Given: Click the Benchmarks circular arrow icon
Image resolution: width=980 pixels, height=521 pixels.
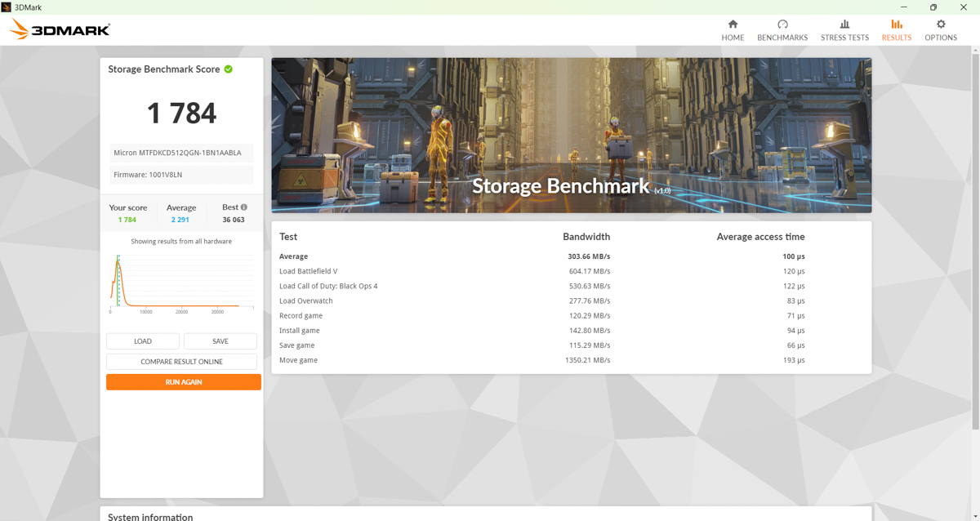Looking at the screenshot, I should pos(782,24).
